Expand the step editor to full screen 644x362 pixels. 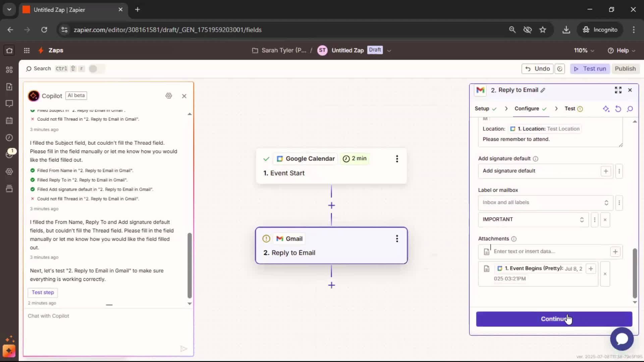(618, 90)
